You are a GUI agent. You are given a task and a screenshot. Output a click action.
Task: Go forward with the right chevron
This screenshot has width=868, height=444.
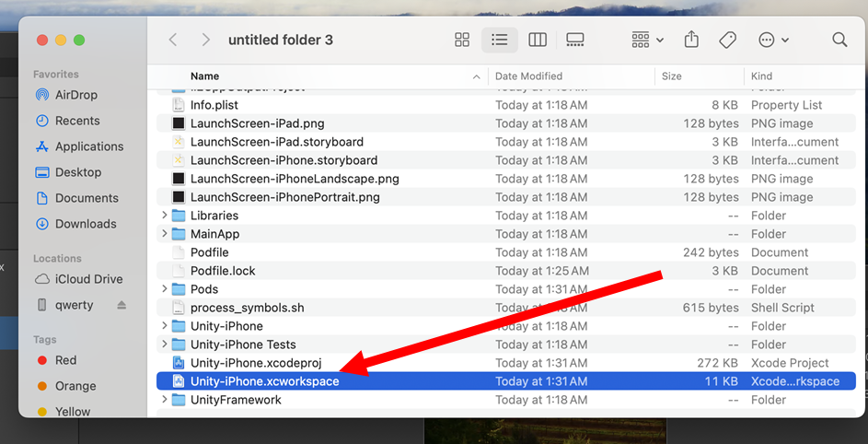click(x=206, y=40)
